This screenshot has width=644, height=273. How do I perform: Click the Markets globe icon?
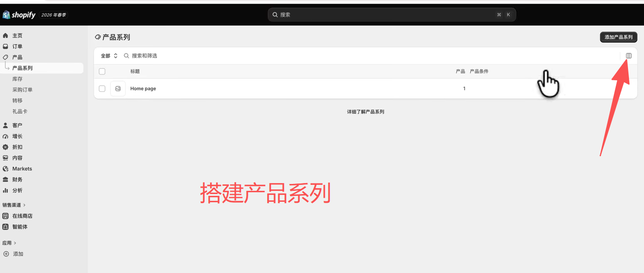click(x=5, y=169)
